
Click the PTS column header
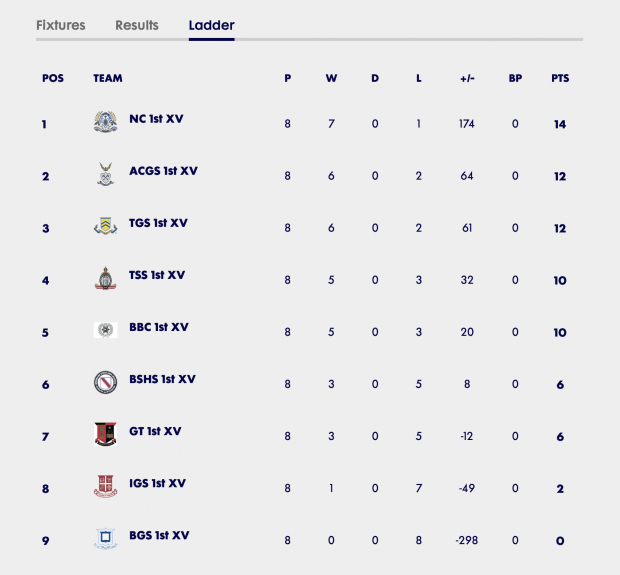[560, 78]
